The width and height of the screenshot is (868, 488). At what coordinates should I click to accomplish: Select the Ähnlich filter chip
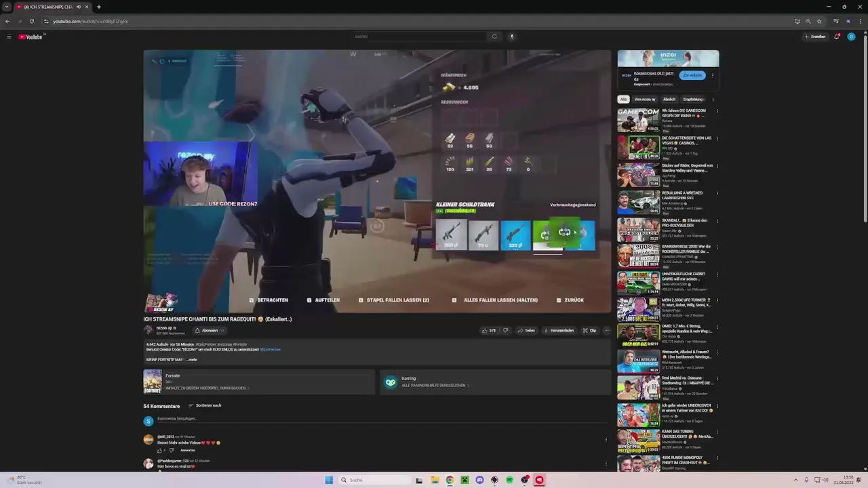(x=669, y=99)
